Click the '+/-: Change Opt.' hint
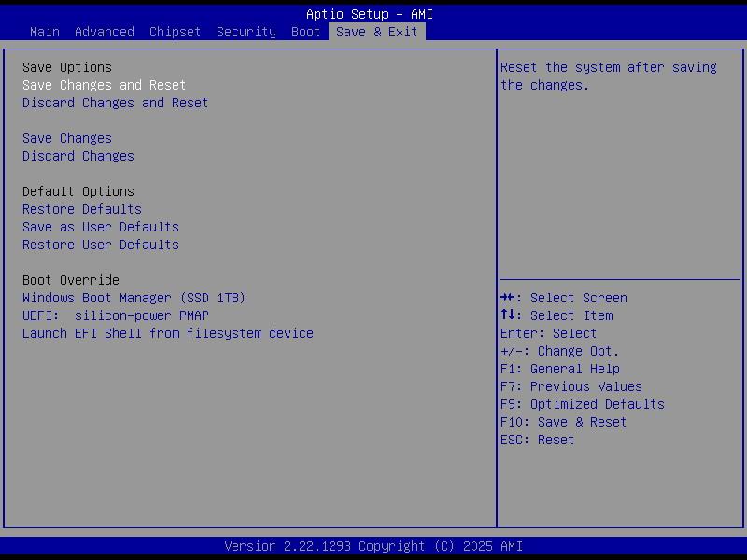The width and height of the screenshot is (747, 560). point(559,351)
